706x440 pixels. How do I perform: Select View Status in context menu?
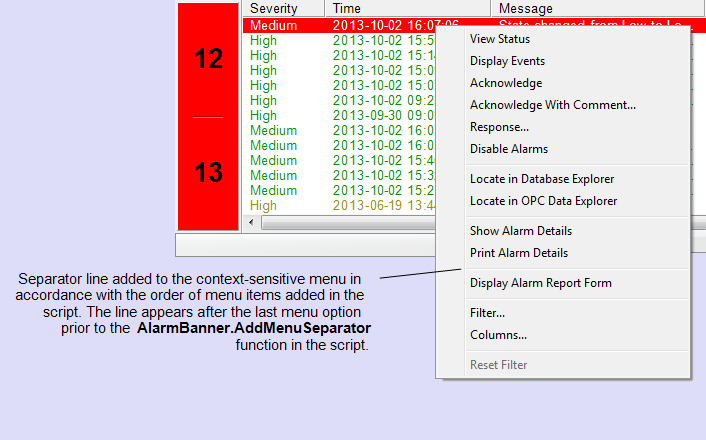(x=500, y=39)
